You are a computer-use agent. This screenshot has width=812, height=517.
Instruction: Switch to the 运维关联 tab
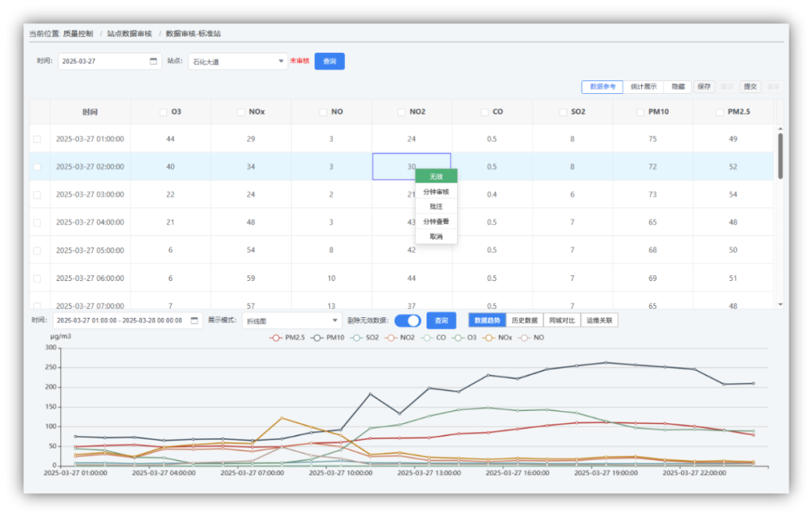pyautogui.click(x=599, y=320)
